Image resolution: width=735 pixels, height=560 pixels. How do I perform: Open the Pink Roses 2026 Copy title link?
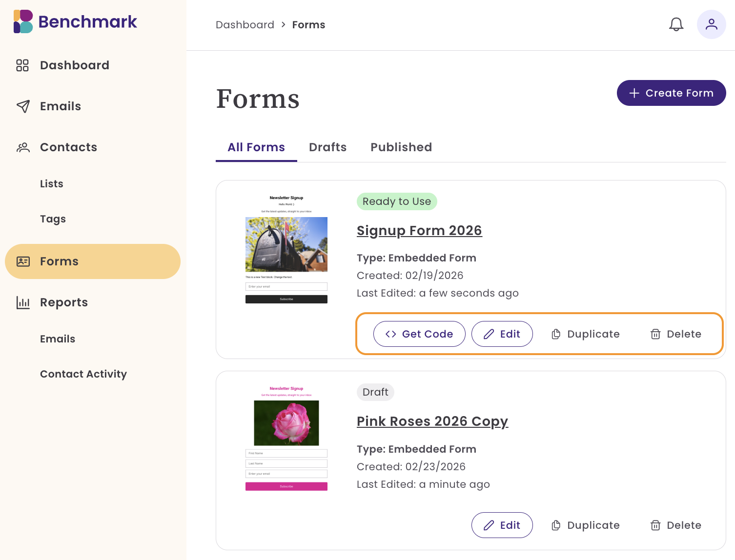click(x=432, y=421)
